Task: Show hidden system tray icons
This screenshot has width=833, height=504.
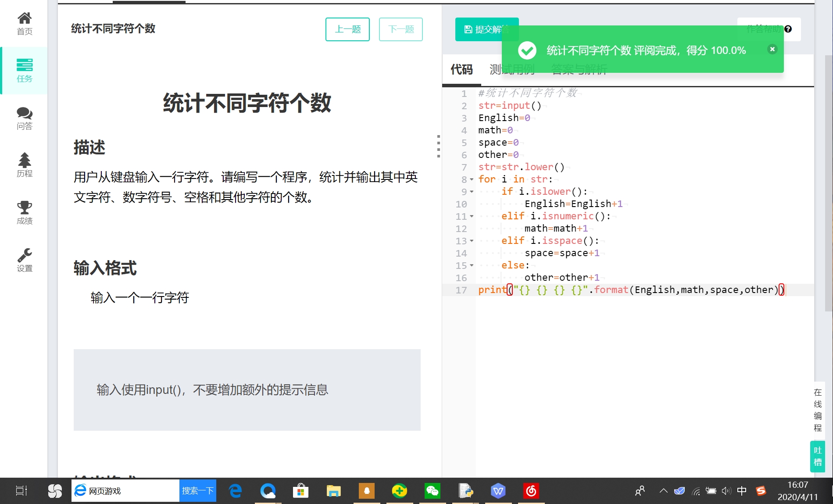Action: tap(663, 491)
